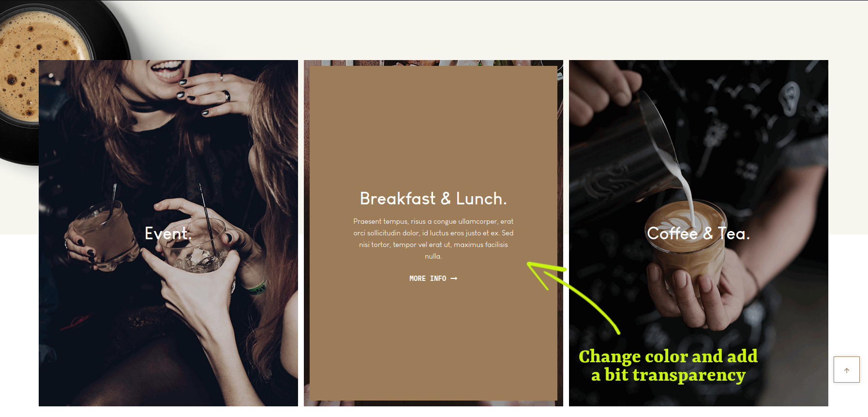Image resolution: width=868 pixels, height=417 pixels.
Task: Click the arrow icon beside MORE INFO
Action: [x=454, y=278]
